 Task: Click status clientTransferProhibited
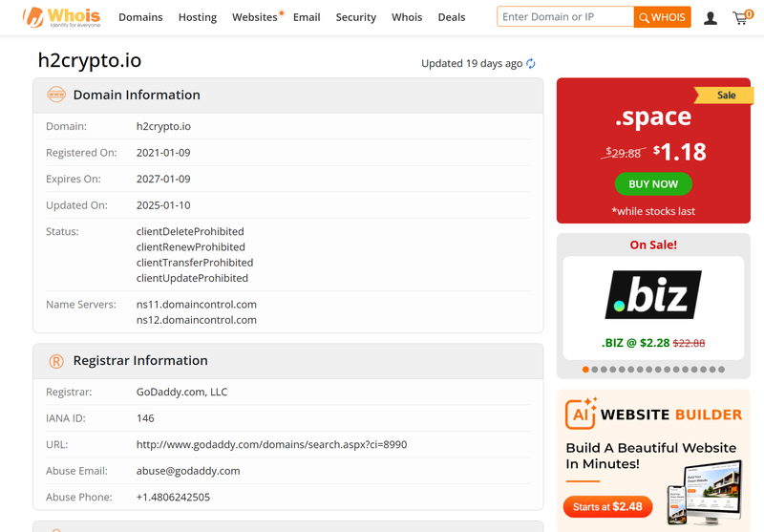(195, 263)
